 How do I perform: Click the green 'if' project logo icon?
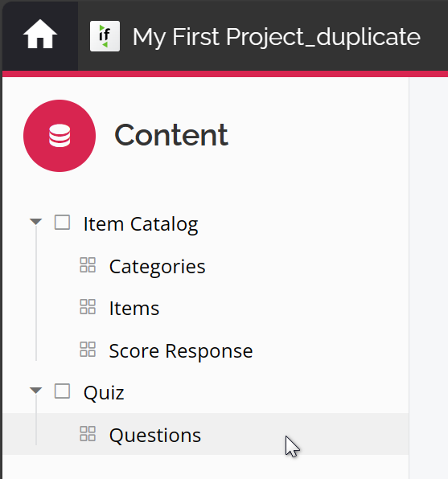point(105,36)
